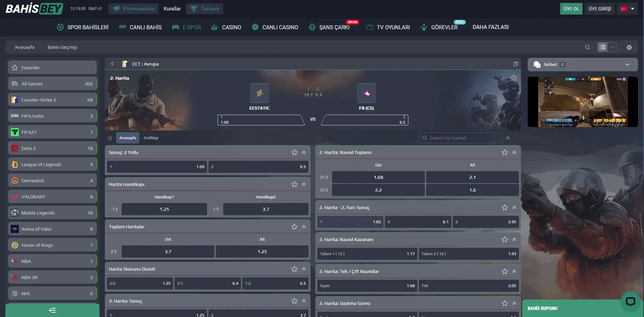Screen dimensions: 644x317
Task: Select Arena of Valor in sidebar
Action: tap(52, 229)
